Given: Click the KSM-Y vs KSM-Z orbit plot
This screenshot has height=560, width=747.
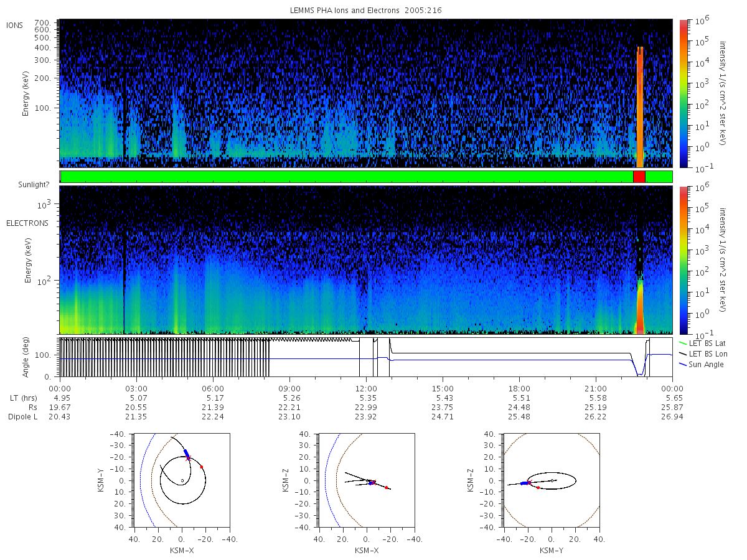Looking at the screenshot, I should (x=551, y=480).
